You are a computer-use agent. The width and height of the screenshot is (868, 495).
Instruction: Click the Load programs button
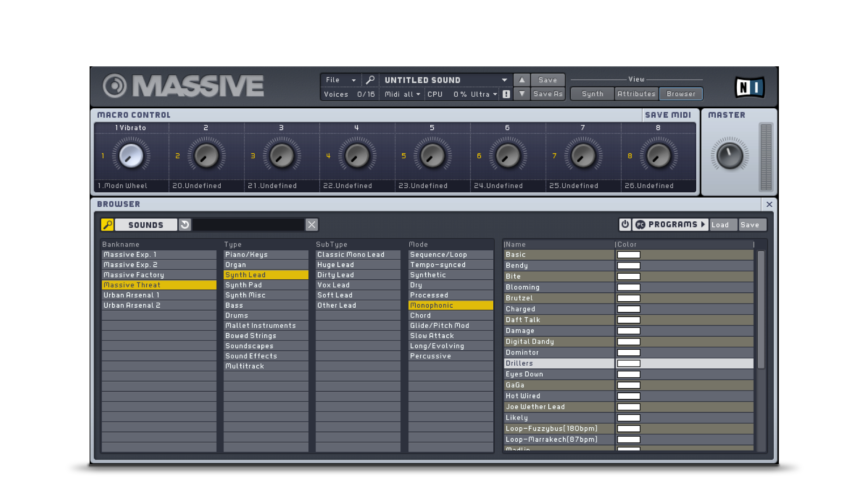click(720, 225)
